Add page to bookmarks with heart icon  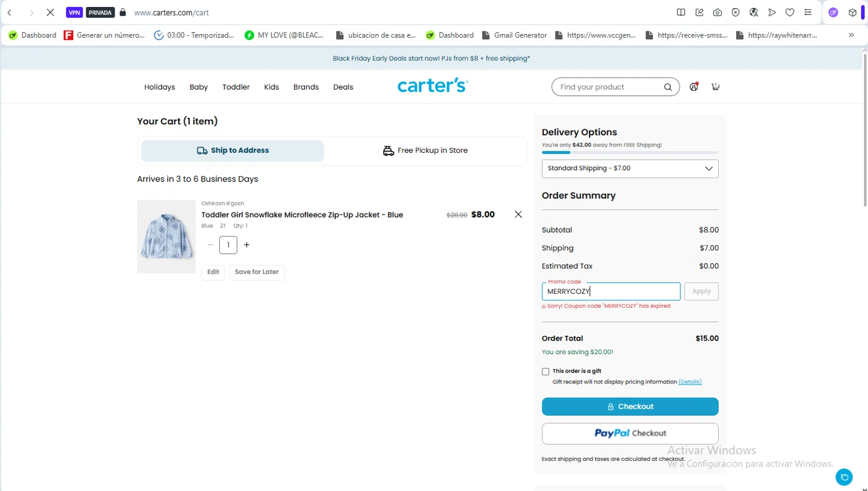[790, 12]
